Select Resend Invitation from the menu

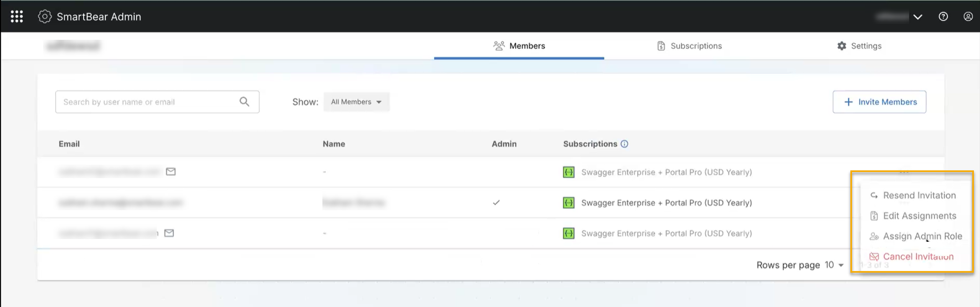tap(913, 195)
